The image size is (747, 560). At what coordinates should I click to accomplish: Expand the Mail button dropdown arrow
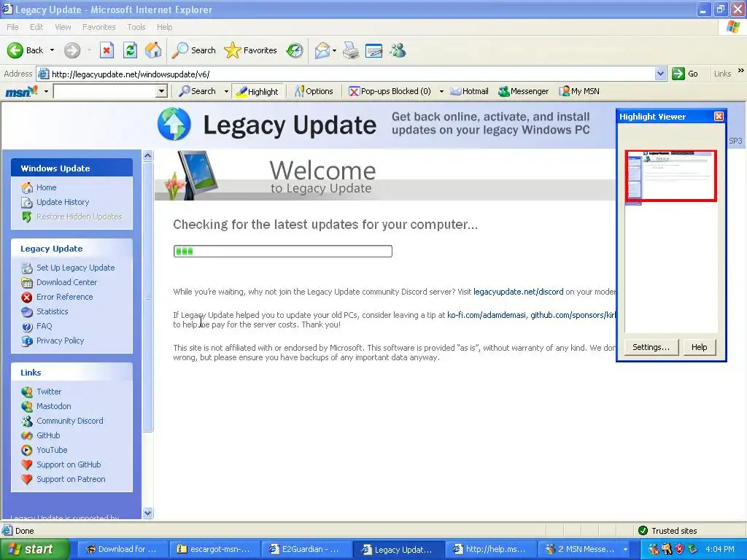click(334, 50)
